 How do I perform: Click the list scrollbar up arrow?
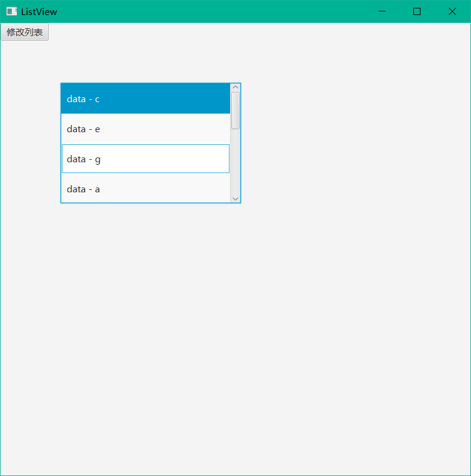tap(235, 87)
